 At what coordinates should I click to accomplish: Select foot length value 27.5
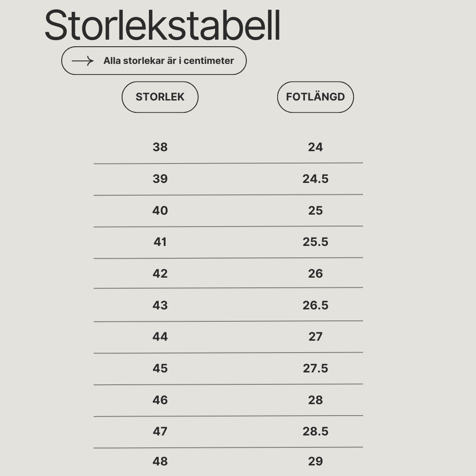coord(316,368)
